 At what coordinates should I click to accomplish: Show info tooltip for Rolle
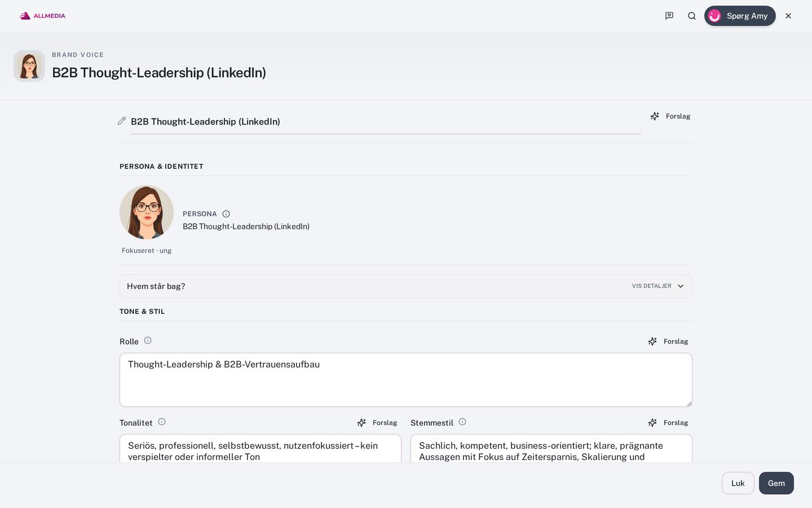pyautogui.click(x=148, y=340)
